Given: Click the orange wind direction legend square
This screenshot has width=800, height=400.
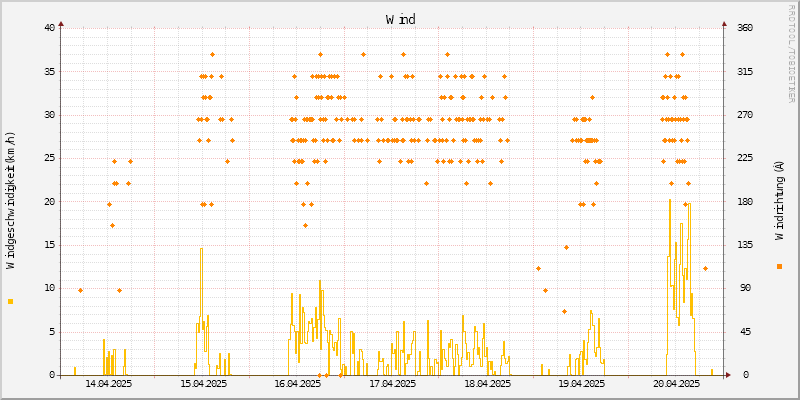Looking at the screenshot, I should (x=779, y=266).
